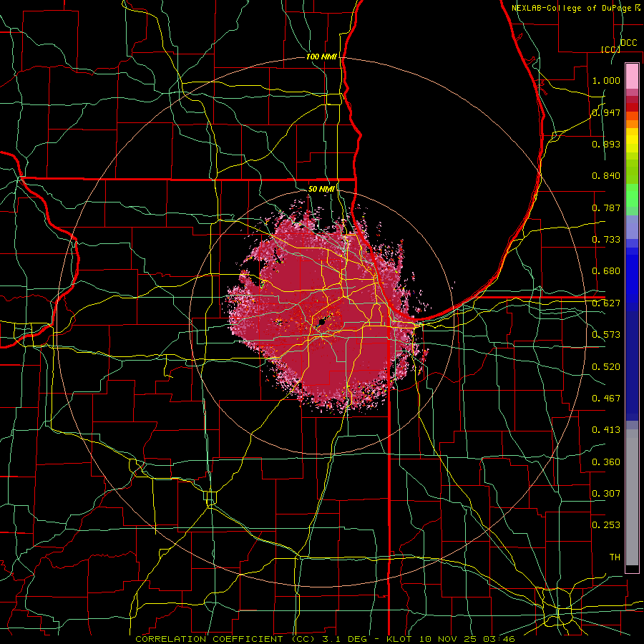Click the 0.360 scale value
This screenshot has height=644, width=644.
[x=606, y=462]
